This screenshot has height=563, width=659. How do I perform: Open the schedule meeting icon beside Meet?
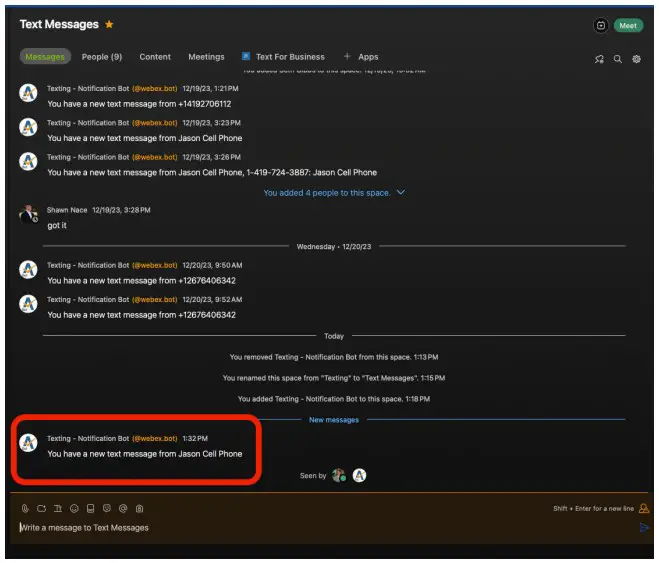point(601,26)
